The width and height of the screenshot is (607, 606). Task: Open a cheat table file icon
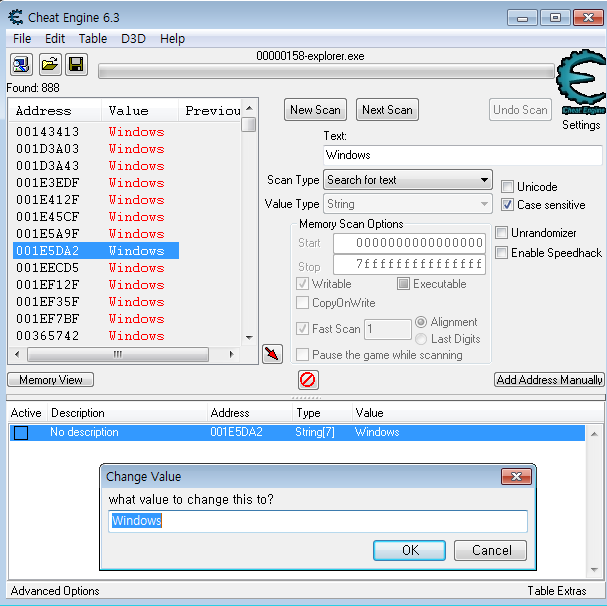pyautogui.click(x=50, y=64)
